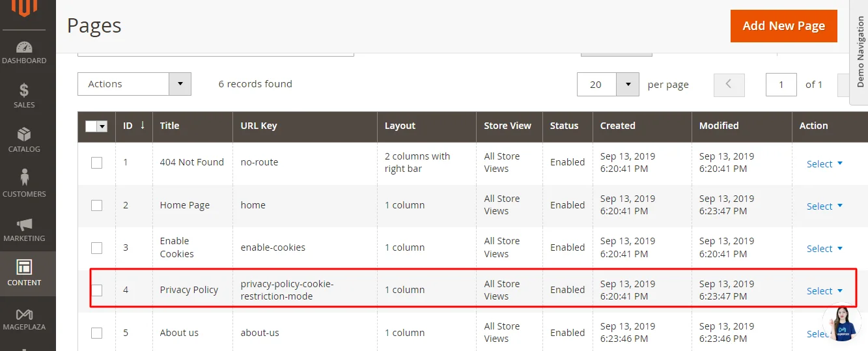Tick checkbox for About us row
868x351 pixels.
coord(96,333)
